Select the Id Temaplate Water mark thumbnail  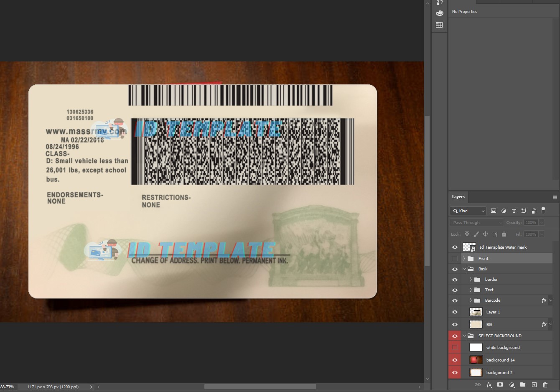click(469, 247)
